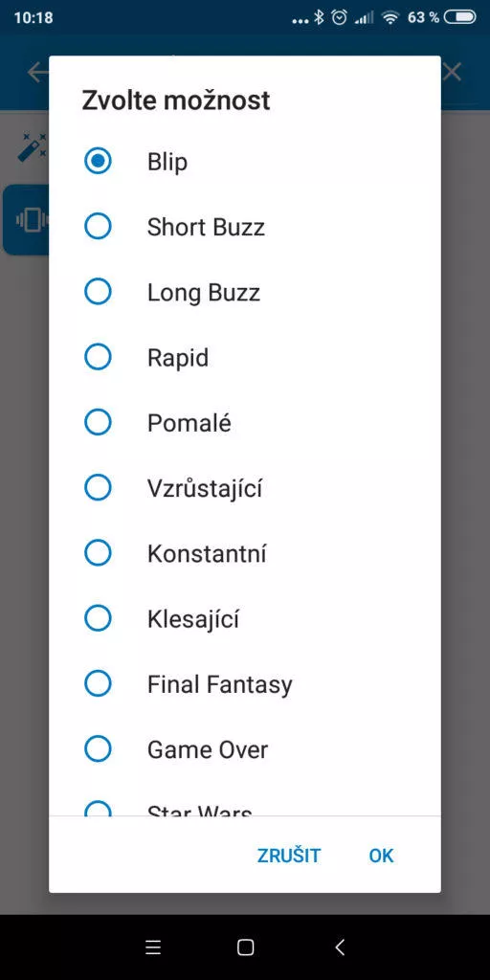Tap the ZRUŠIT cancel button

click(x=289, y=856)
